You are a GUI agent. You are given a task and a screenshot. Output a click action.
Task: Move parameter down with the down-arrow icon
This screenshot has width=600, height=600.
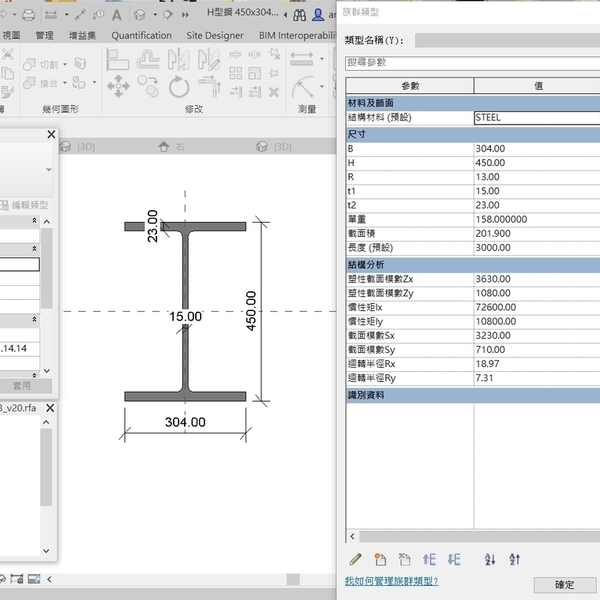pyautogui.click(x=454, y=560)
